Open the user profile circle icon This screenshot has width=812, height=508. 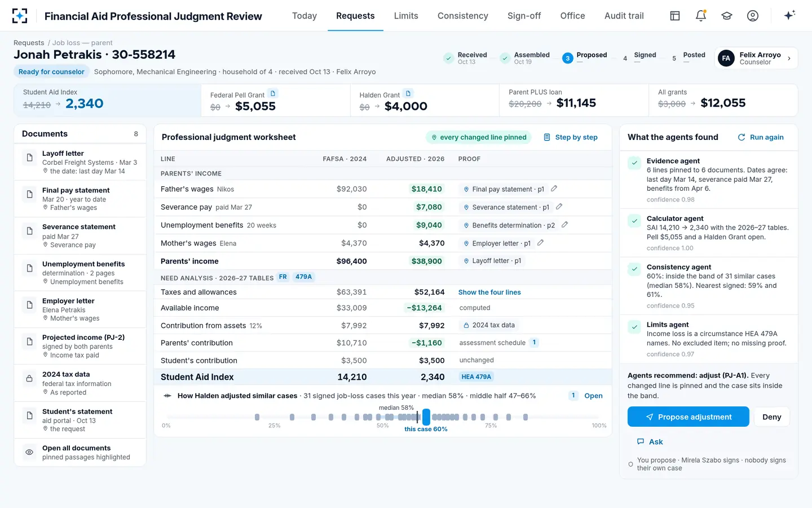pos(753,16)
